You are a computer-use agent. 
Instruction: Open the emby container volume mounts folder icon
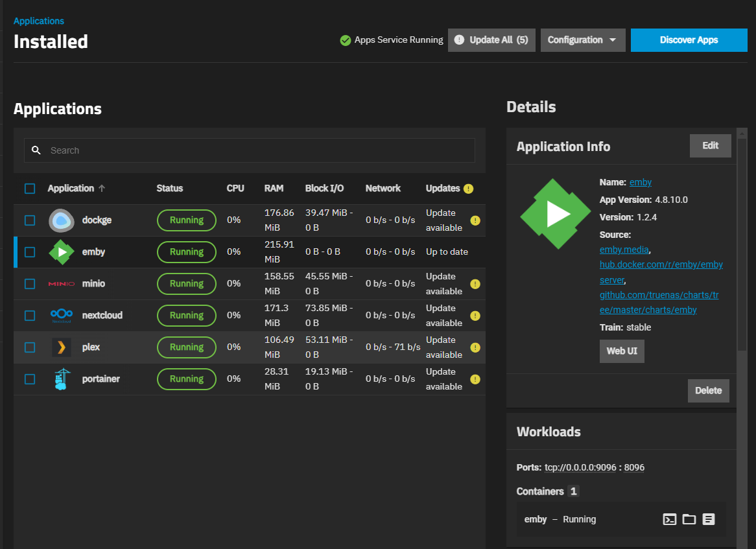[689, 519]
